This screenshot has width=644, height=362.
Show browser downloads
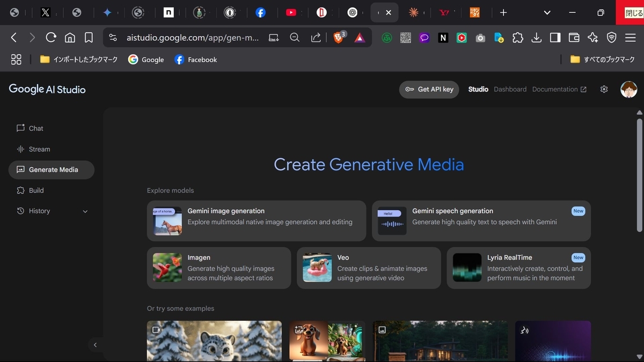point(536,38)
